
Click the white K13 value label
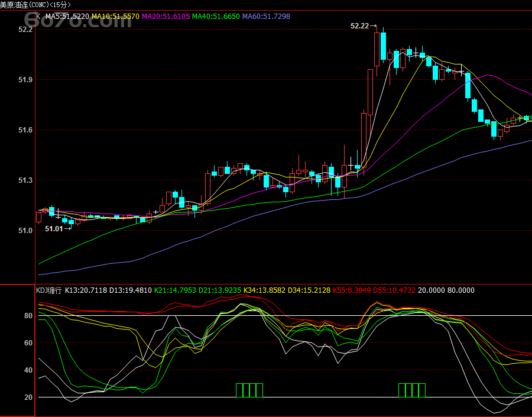click(x=87, y=290)
